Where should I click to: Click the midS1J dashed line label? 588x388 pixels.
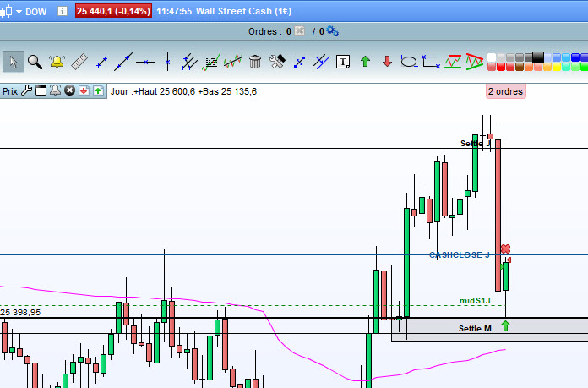[x=475, y=301]
